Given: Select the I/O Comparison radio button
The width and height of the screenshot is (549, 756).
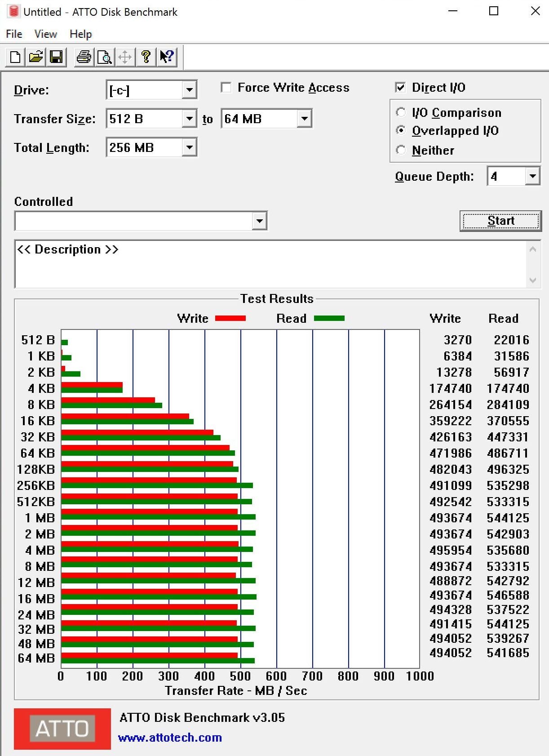Looking at the screenshot, I should tap(401, 112).
